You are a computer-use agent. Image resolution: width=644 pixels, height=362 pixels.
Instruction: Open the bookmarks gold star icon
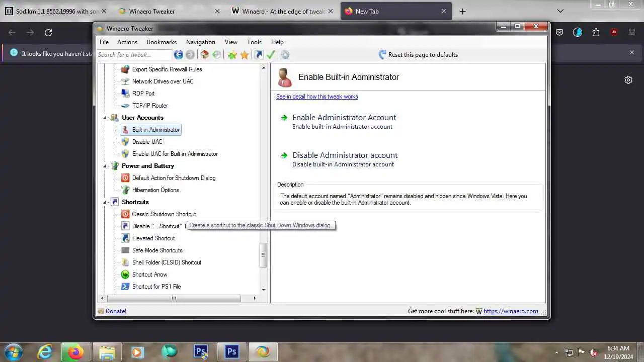click(245, 55)
